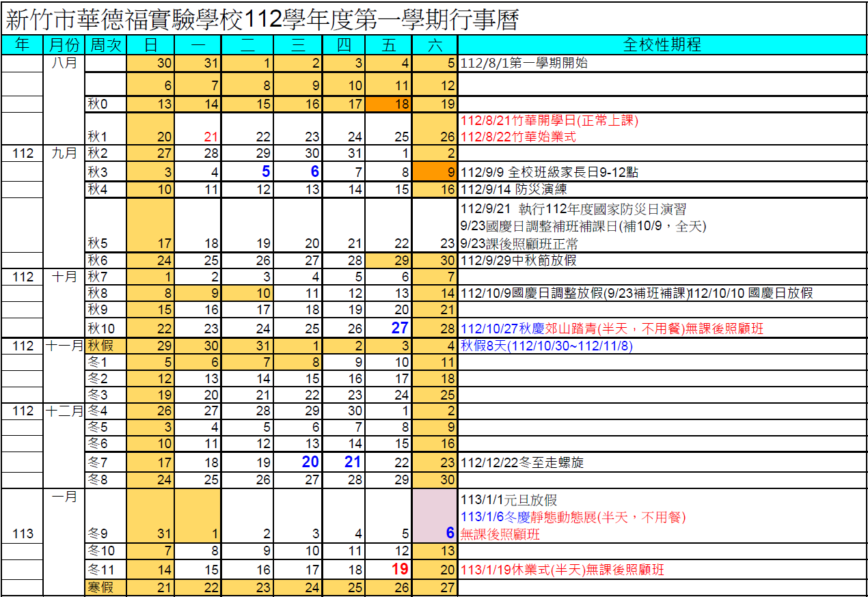868x597 pixels.
Task: Click the 冬1 week label
Action: click(x=98, y=362)
